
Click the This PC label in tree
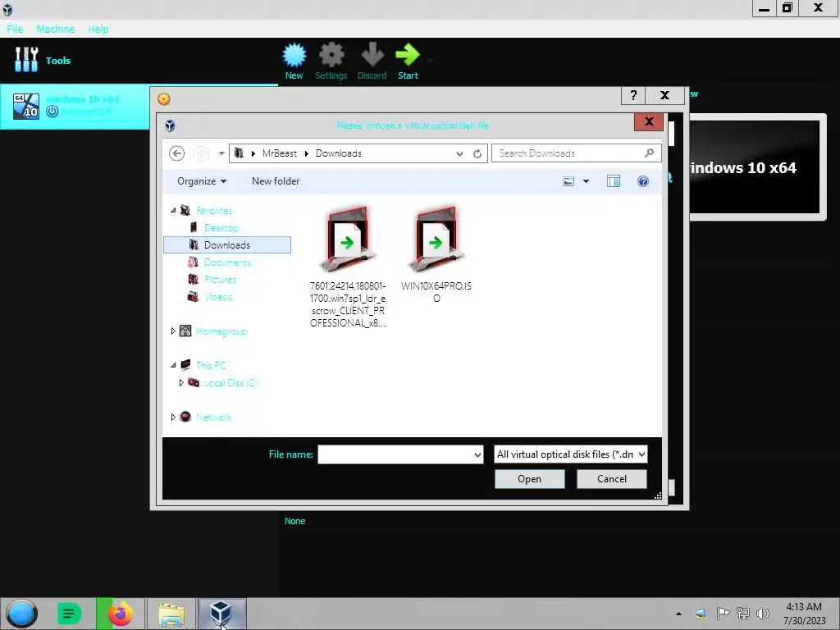coord(211,365)
